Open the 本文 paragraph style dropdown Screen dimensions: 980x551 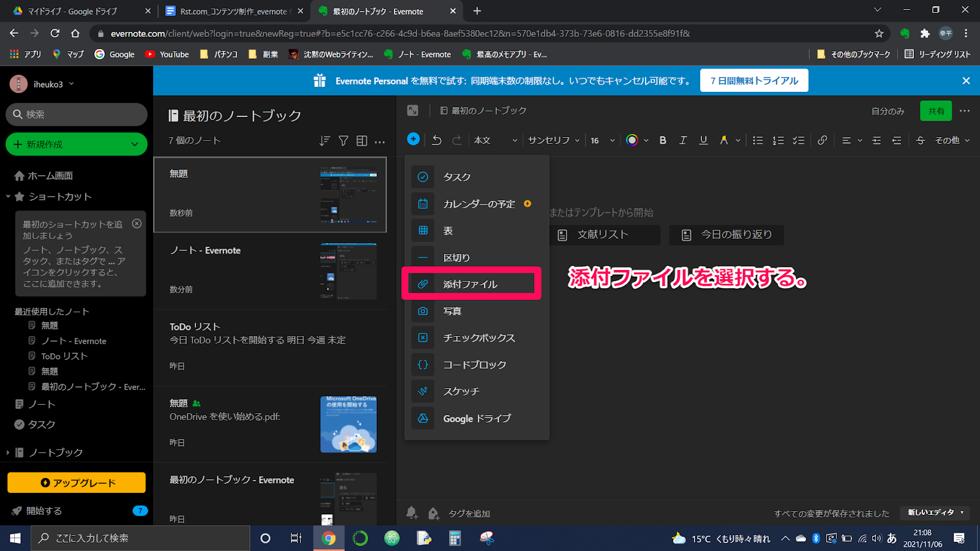(496, 140)
